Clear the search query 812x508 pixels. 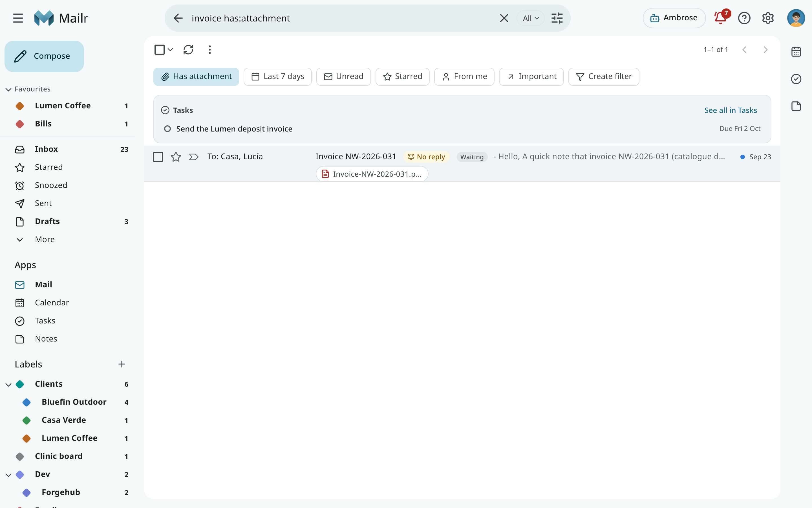pyautogui.click(x=504, y=18)
